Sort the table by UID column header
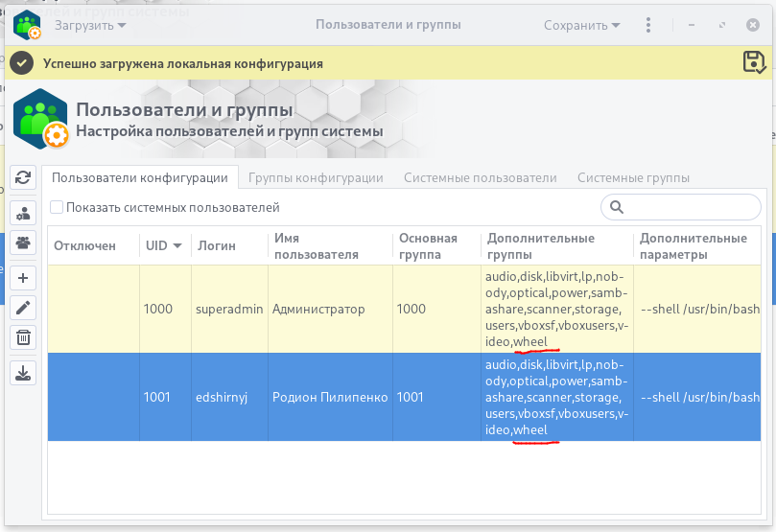Image resolution: width=776 pixels, height=532 pixels. click(163, 245)
